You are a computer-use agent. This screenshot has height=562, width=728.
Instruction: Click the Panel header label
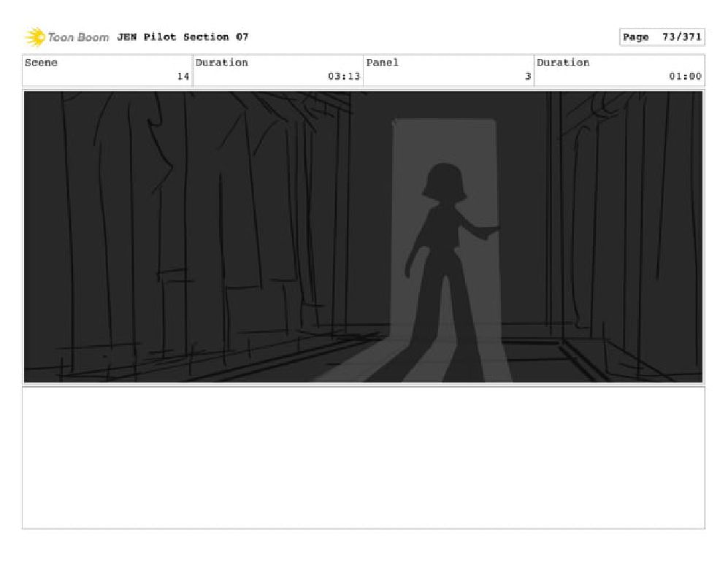pos(382,62)
